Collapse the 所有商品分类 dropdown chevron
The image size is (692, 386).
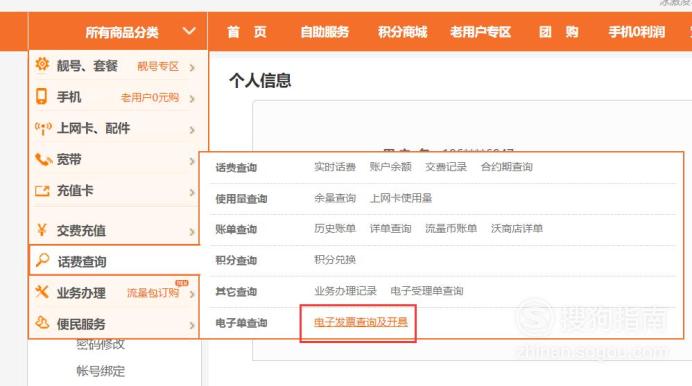pyautogui.click(x=189, y=31)
